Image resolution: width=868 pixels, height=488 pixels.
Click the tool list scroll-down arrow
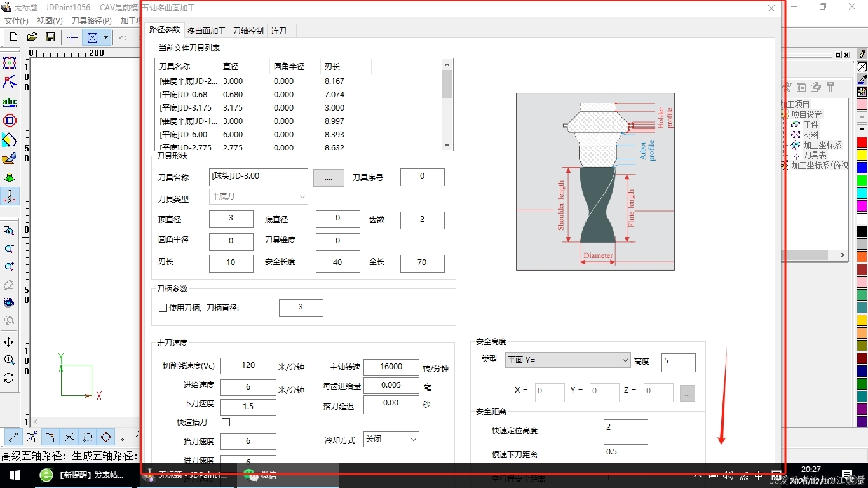click(x=447, y=144)
